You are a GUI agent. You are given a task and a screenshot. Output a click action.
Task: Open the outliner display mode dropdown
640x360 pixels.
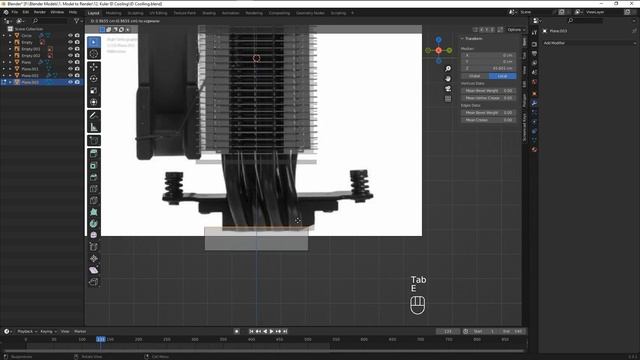[x=20, y=20]
